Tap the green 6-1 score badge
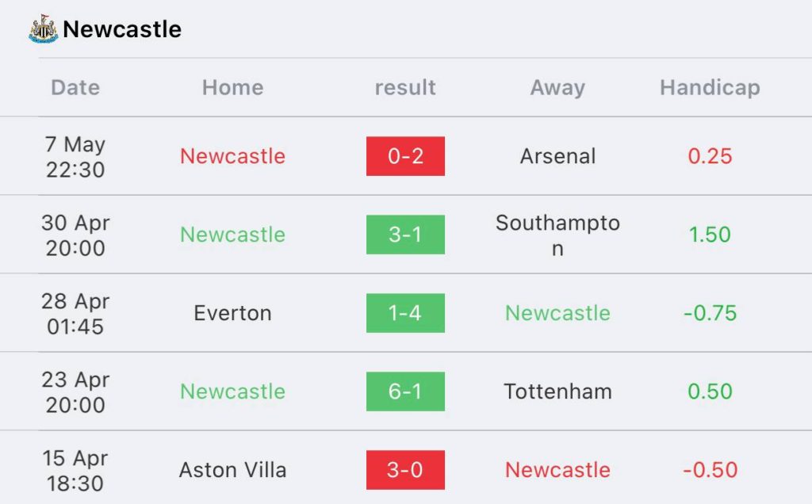Viewport: 812px width, 504px height. tap(405, 391)
